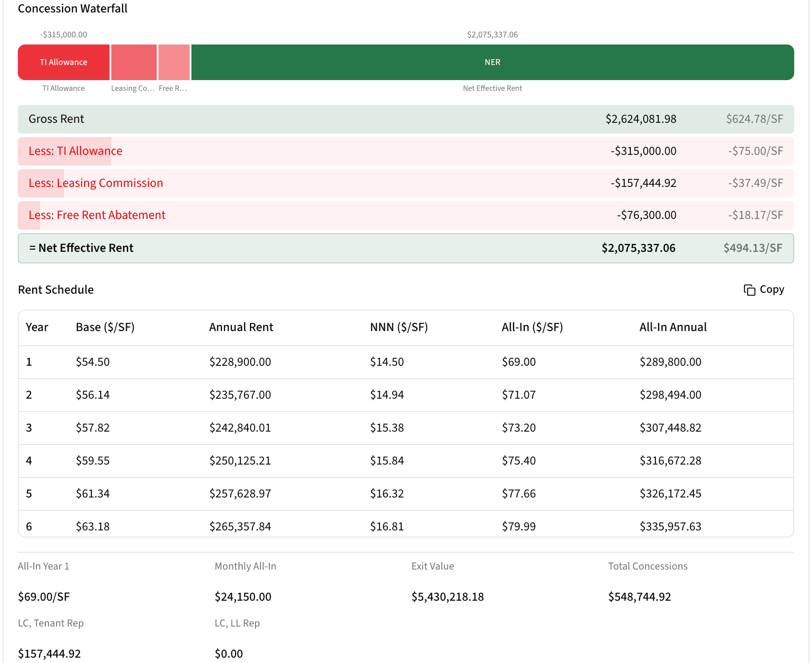This screenshot has width=812, height=663.
Task: Click the $2,624,081.98 gross rent value
Action: [641, 119]
